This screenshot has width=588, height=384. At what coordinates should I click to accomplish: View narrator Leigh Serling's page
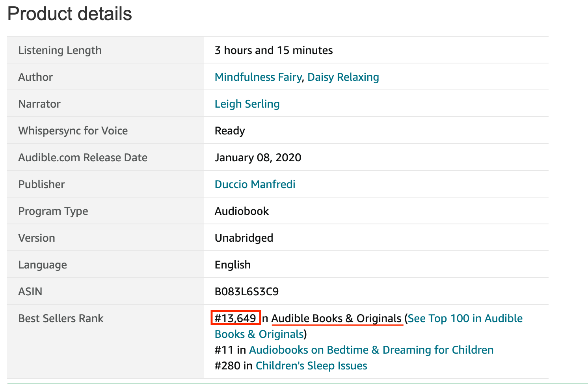click(247, 104)
